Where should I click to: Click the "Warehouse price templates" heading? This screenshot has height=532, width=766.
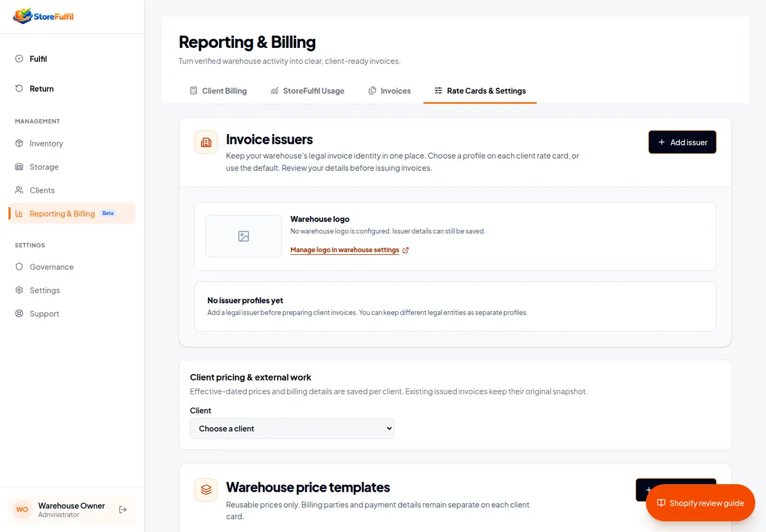pos(308,487)
